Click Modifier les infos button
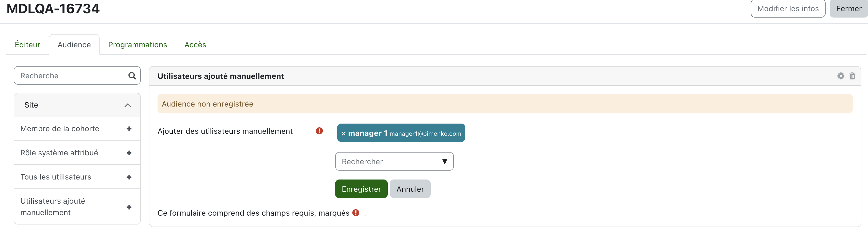 pos(788,8)
